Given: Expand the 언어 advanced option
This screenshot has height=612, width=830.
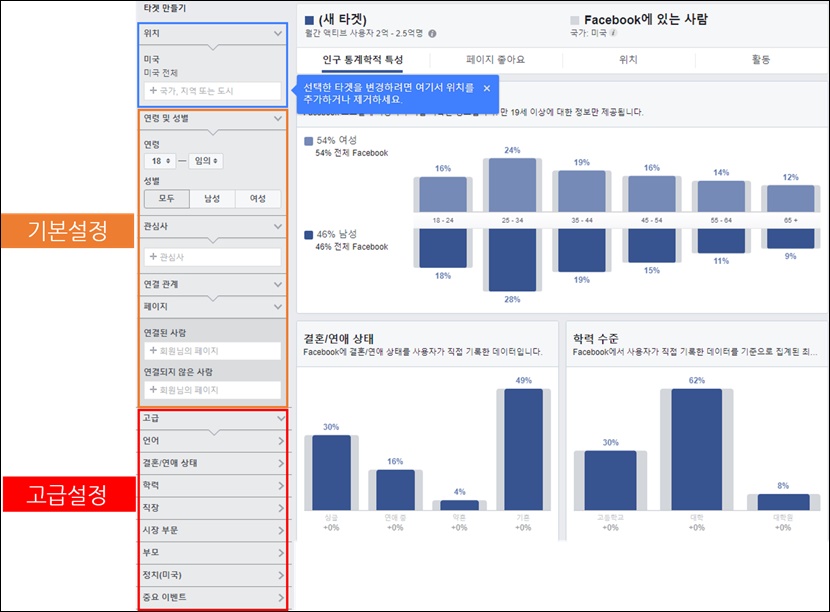Looking at the screenshot, I should (x=213, y=441).
